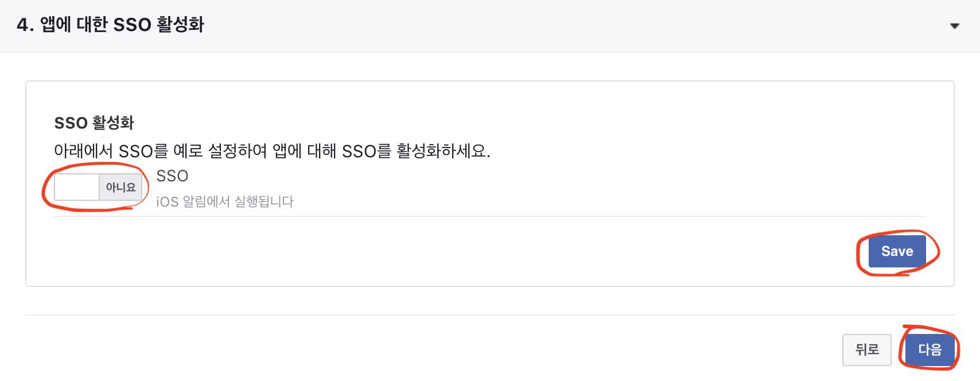Go to the next step with 다음
This screenshot has height=381, width=980.
(930, 349)
